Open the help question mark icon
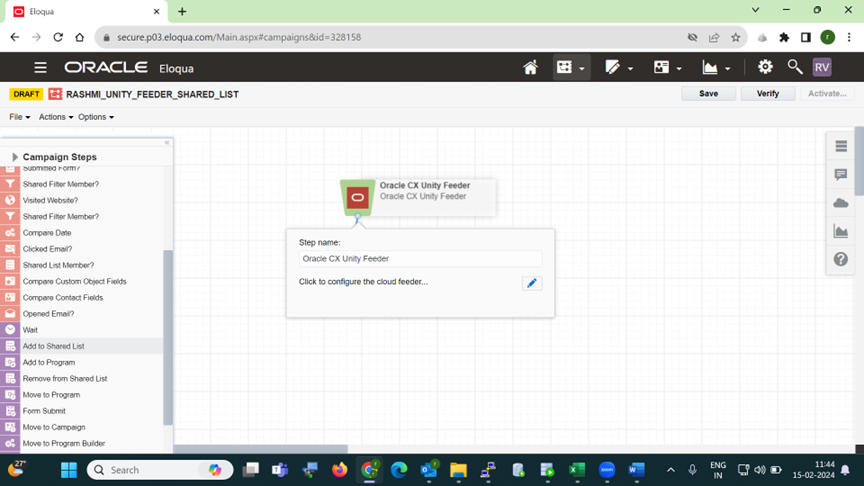 tap(841, 259)
